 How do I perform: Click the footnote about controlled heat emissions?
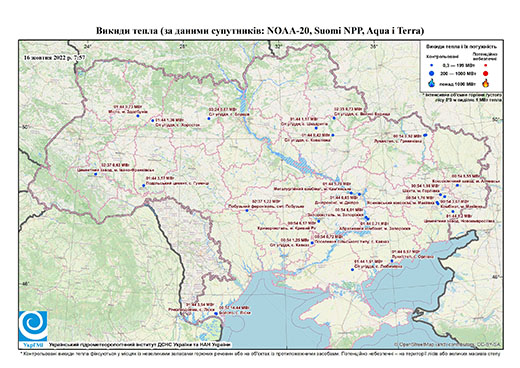[260, 353]
